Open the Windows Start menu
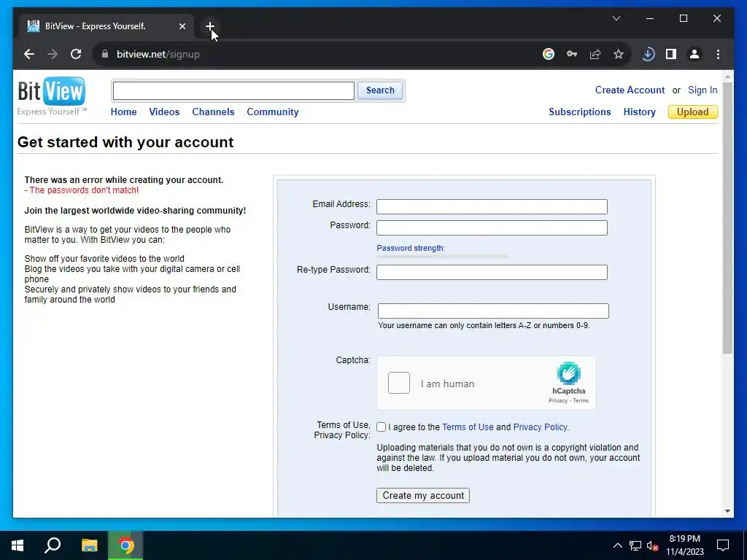747x560 pixels. pos(18,545)
